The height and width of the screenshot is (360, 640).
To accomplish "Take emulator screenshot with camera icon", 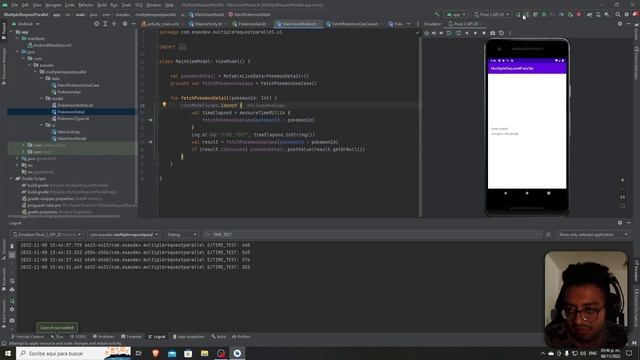I will [x=493, y=33].
